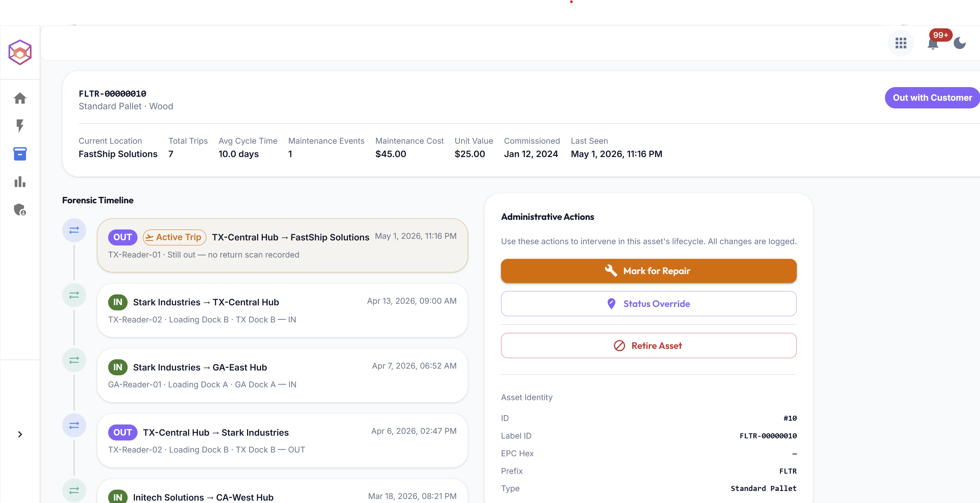
Task: Open the lightning bolt sidebar icon
Action: point(20,126)
